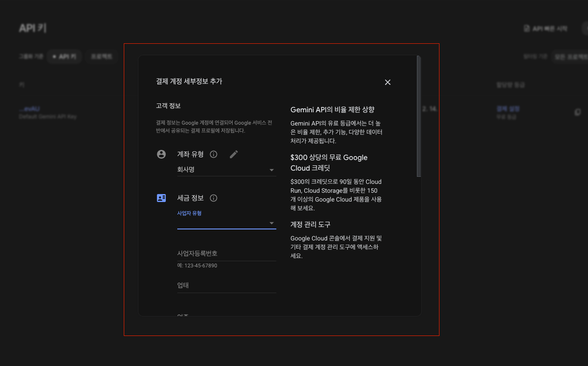Click the Gemini API의 비율 제한 상향 heading

[x=332, y=110]
